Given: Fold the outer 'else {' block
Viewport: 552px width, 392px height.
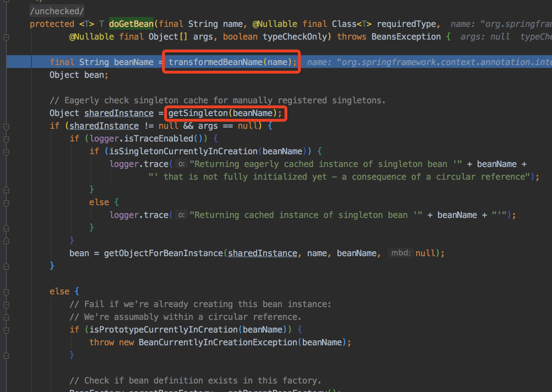Looking at the screenshot, I should (6, 292).
